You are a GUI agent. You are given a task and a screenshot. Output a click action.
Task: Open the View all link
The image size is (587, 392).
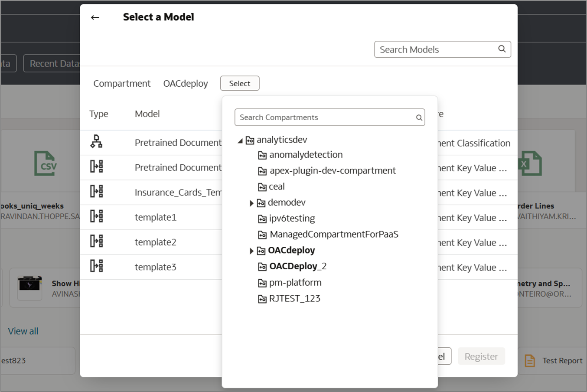click(23, 331)
